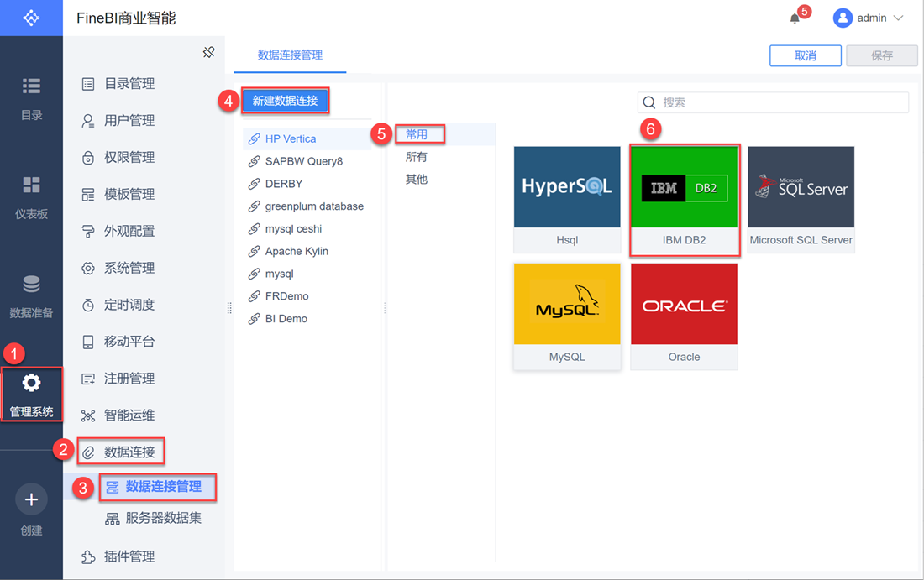The image size is (924, 580).
Task: Unpin the navigation menu with pin icon
Action: click(x=208, y=52)
